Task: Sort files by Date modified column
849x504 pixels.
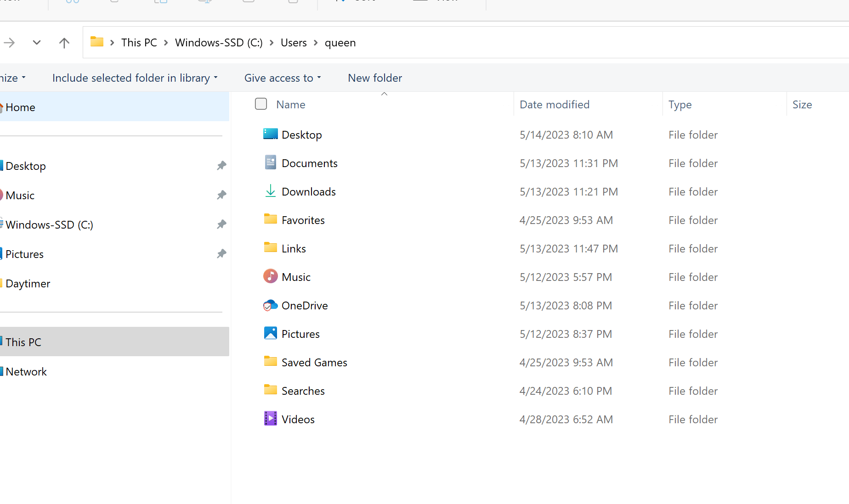Action: [x=555, y=104]
